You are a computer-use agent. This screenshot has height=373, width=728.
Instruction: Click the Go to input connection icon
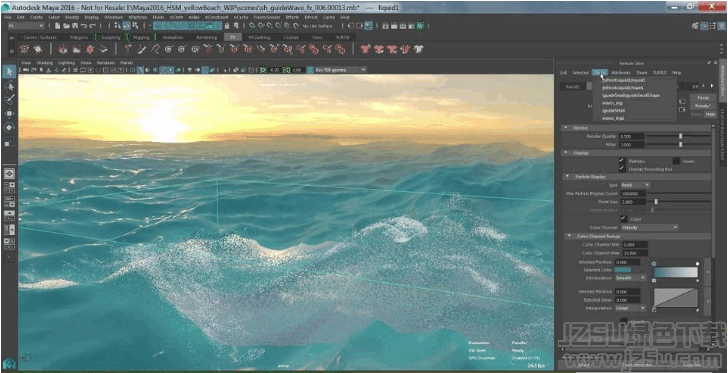tap(682, 101)
